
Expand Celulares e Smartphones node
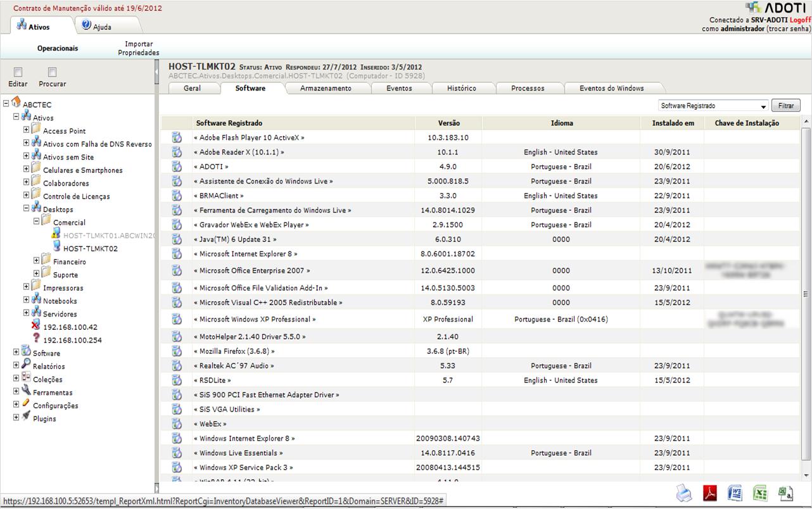point(26,169)
